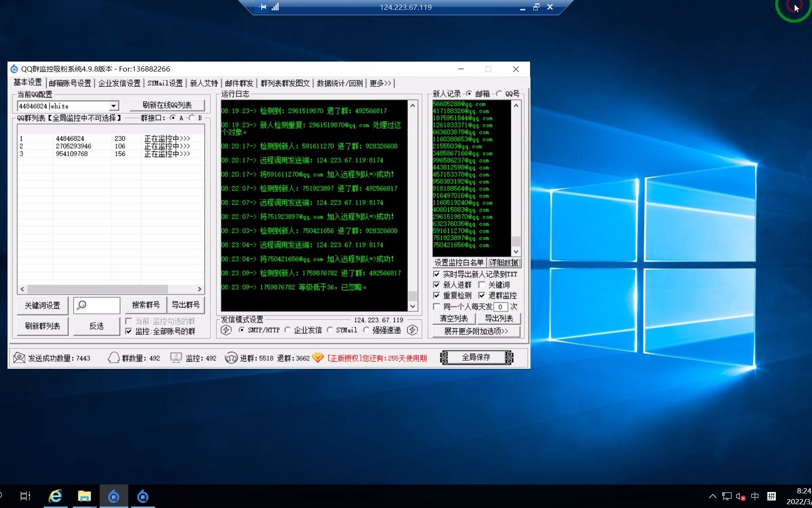Click the run log vertical scrollbar thumb
812x508 pixels.
tap(413, 296)
